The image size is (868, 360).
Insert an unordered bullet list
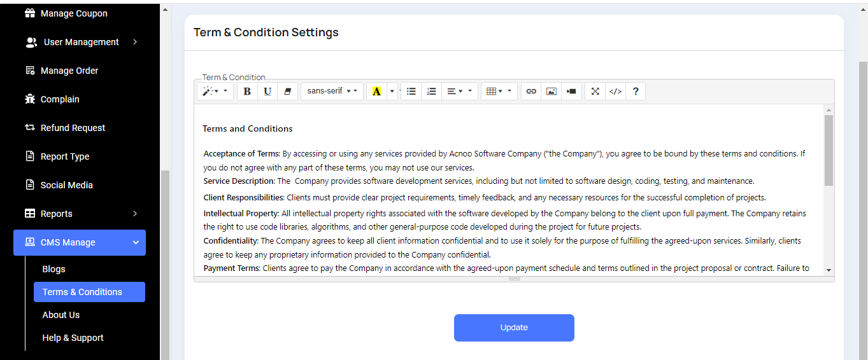(x=411, y=92)
